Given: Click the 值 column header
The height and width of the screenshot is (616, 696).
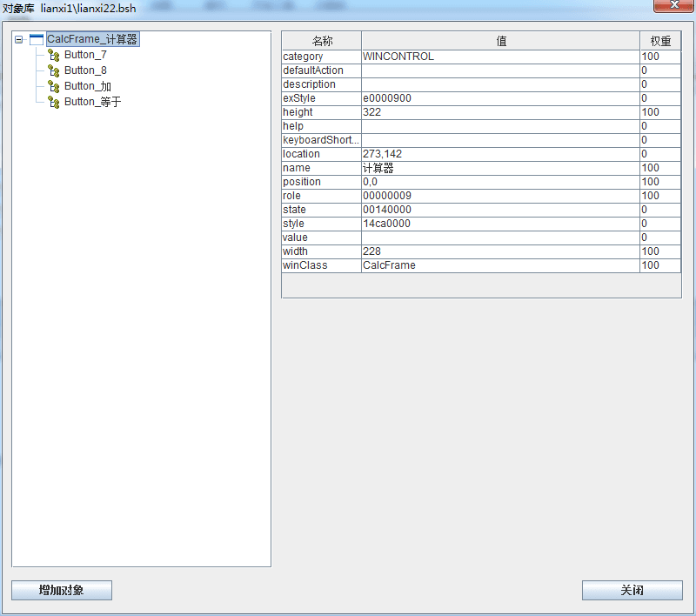Looking at the screenshot, I should [500, 41].
